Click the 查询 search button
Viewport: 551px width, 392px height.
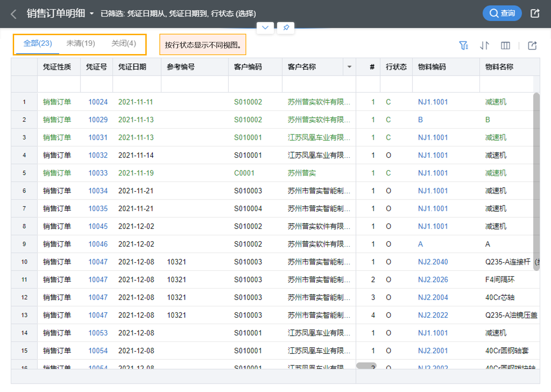(502, 13)
